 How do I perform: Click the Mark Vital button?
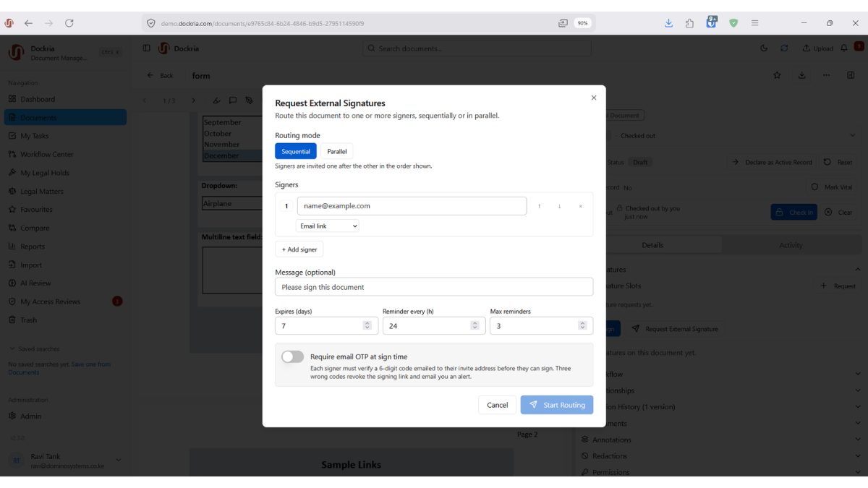833,187
